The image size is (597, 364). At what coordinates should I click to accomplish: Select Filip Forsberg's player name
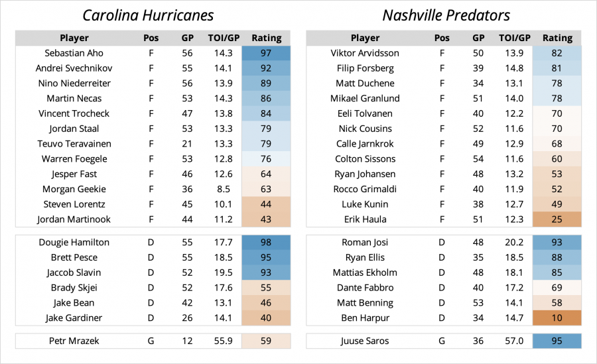click(x=365, y=68)
